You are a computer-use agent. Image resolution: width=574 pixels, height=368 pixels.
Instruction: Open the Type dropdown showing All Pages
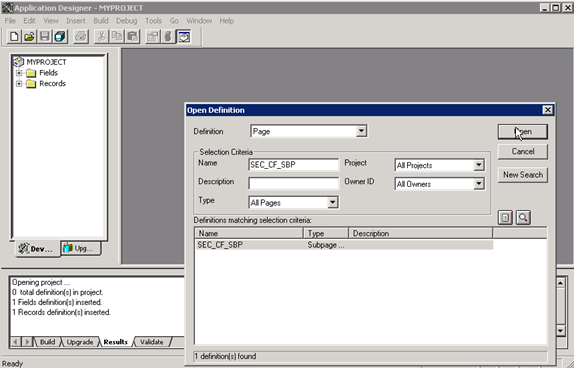pyautogui.click(x=332, y=202)
